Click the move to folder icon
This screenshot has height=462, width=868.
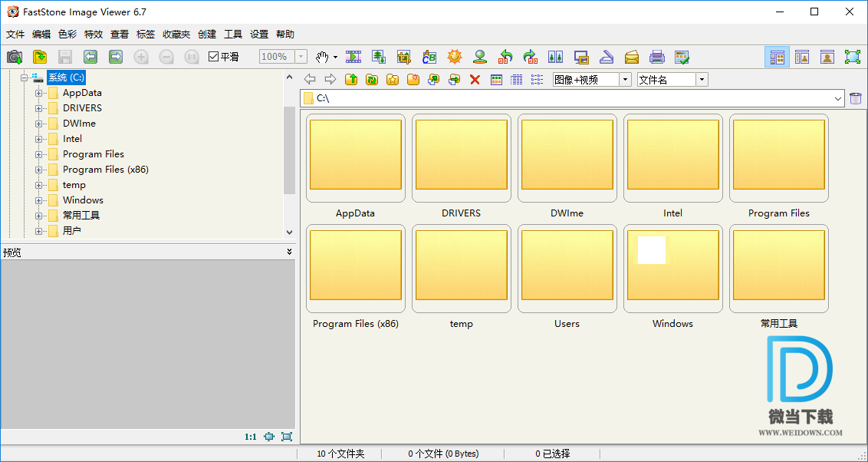[x=454, y=80]
